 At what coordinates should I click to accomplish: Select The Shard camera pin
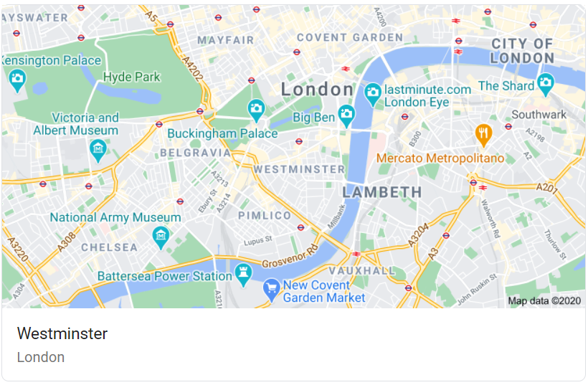[545, 85]
